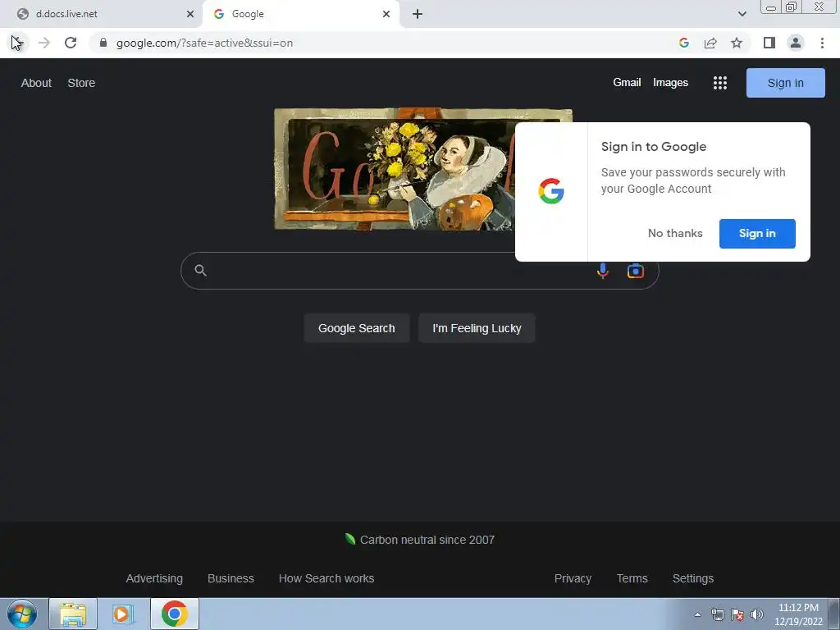The image size is (840, 630).
Task: Go to Gmail
Action: tap(627, 83)
